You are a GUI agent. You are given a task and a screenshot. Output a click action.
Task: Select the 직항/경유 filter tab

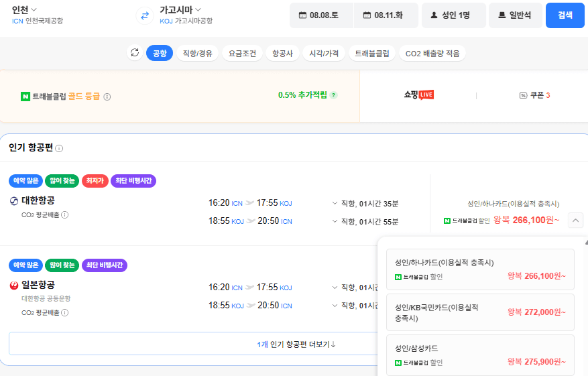click(x=198, y=53)
